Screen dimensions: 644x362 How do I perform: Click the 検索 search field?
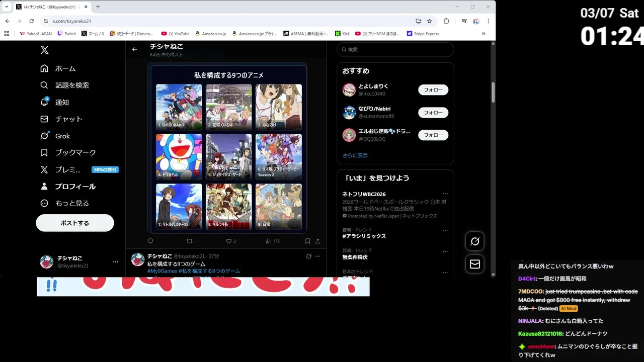pyautogui.click(x=395, y=50)
